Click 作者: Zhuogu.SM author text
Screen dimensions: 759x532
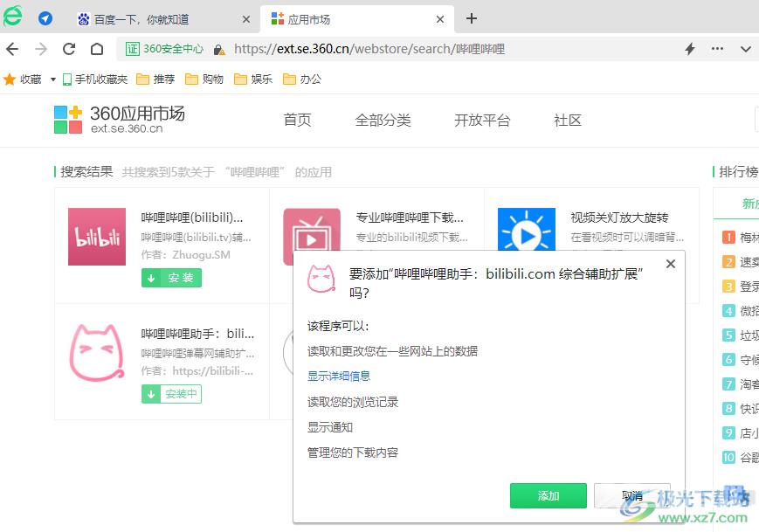coord(186,254)
